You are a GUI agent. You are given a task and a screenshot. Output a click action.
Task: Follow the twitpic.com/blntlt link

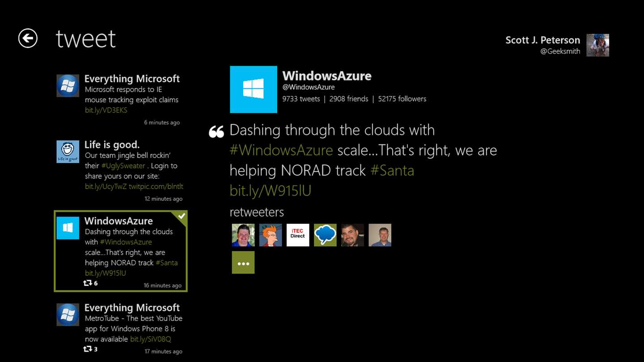click(x=156, y=186)
